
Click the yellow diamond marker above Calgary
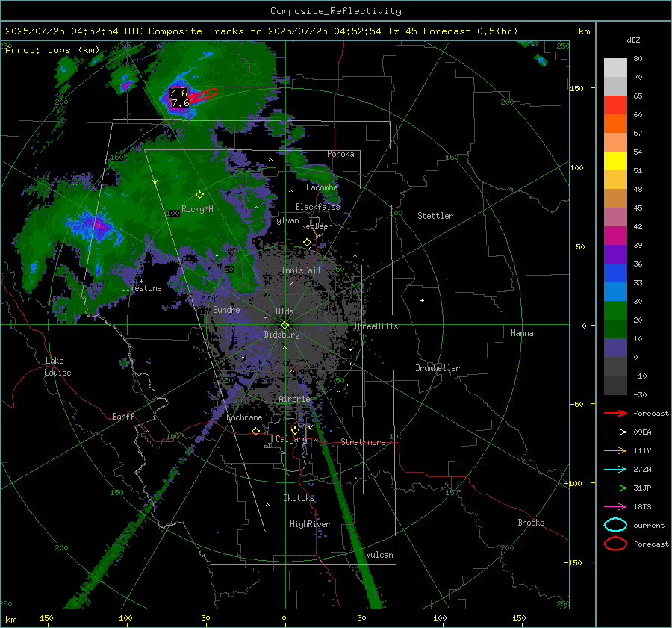point(295,430)
